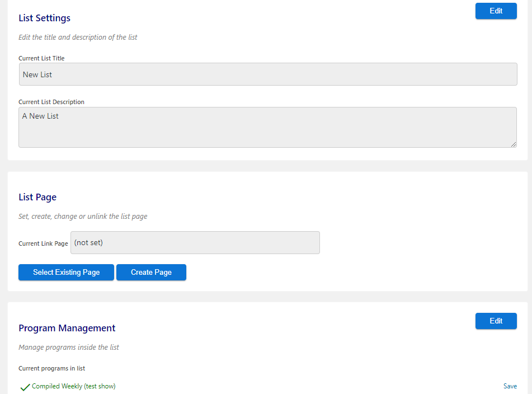Click the 'Set, create, change or unlink' subtitle
The height and width of the screenshot is (394, 532).
point(83,216)
